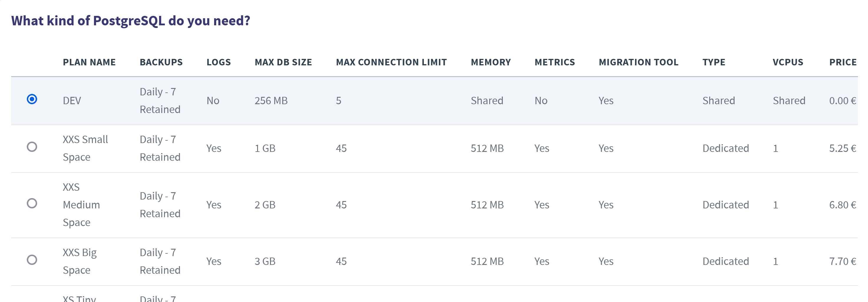Click the MAX DB SIZE column header
Viewport: 868px width, 302px height.
(x=283, y=62)
